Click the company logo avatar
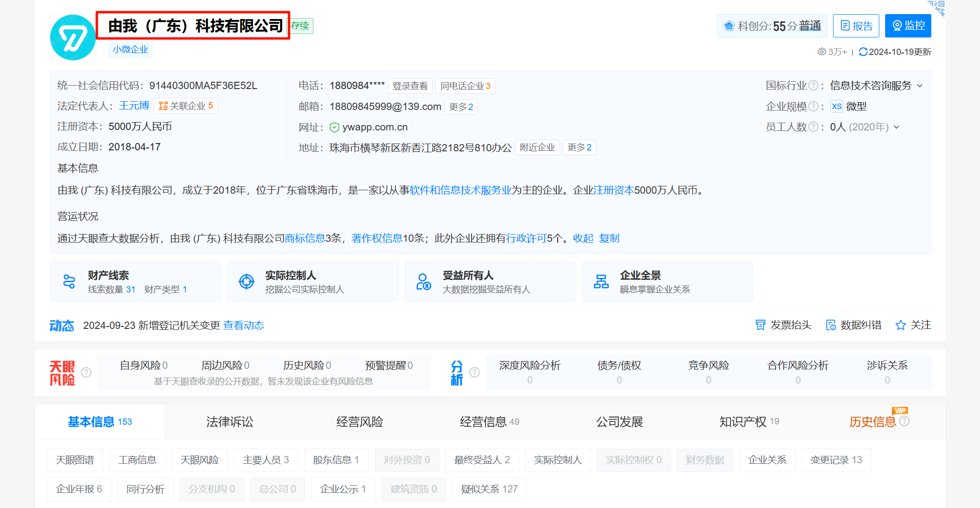Screen dimensions: 980x508 click(x=73, y=37)
